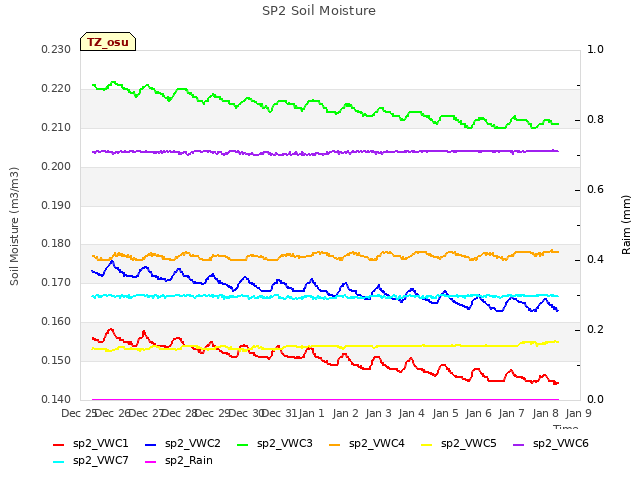Click the 0.6 right axis label

pyautogui.click(x=595, y=189)
